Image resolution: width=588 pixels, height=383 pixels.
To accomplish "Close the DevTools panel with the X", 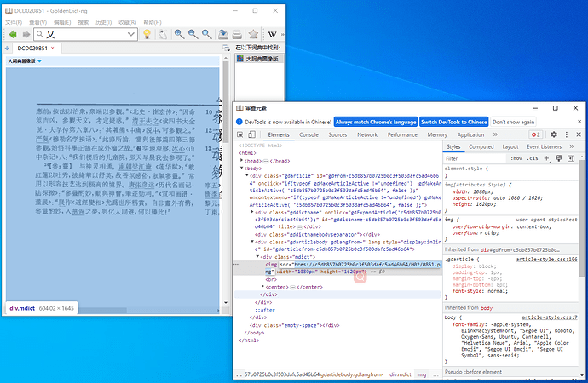I will point(579,134).
